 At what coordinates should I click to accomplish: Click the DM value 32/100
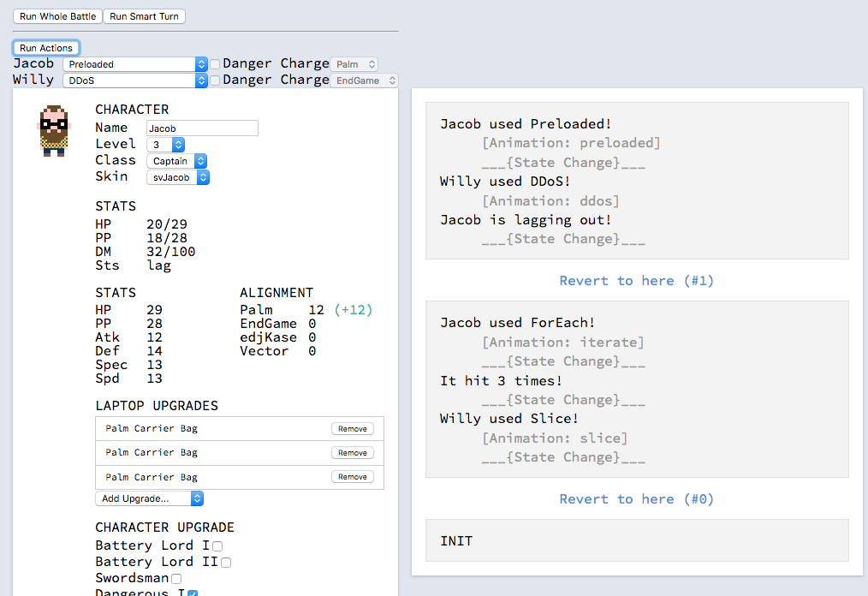170,252
